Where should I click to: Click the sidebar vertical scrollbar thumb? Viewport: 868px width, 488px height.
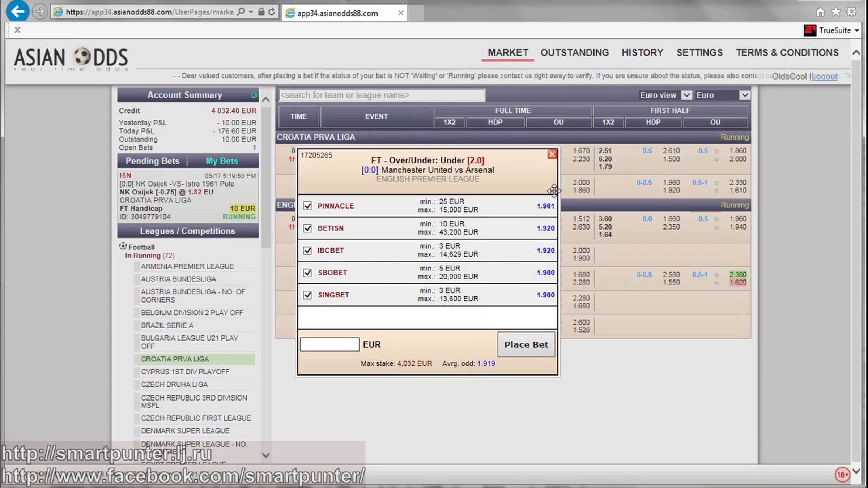(266, 177)
